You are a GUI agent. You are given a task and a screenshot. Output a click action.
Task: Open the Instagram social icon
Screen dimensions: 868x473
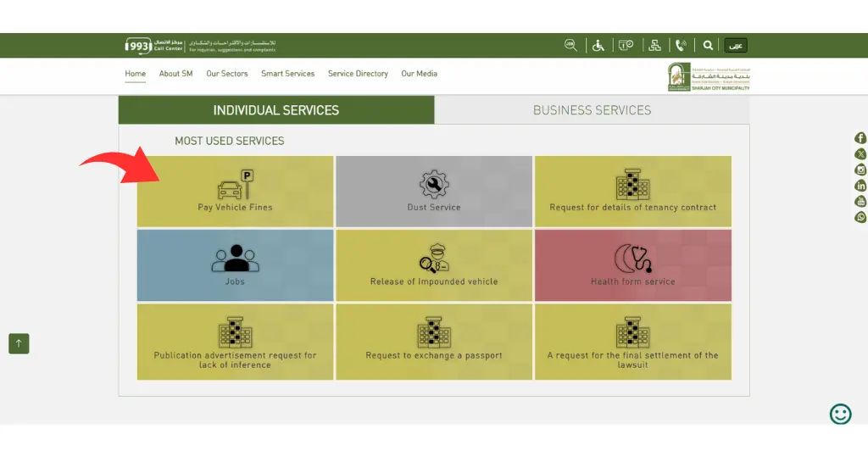tap(860, 170)
